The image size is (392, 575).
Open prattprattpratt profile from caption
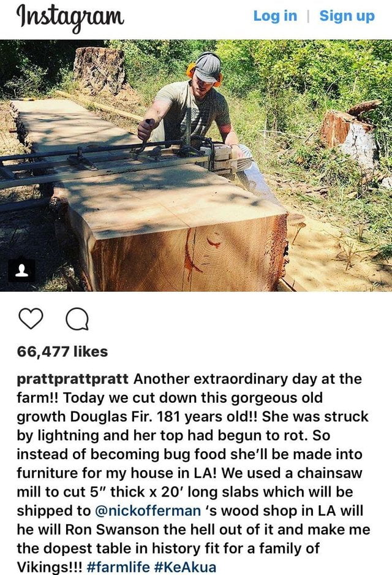tap(72, 379)
